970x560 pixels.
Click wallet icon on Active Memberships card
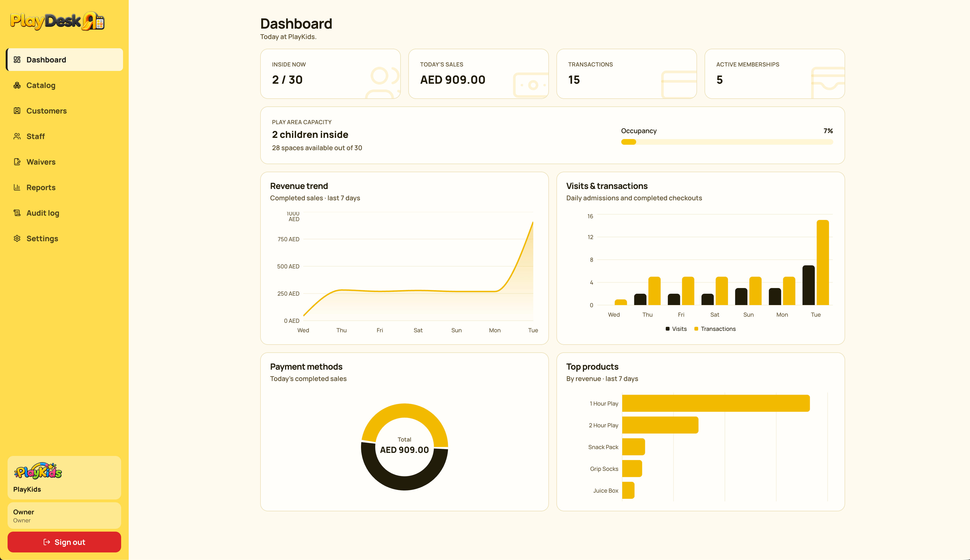pos(828,83)
